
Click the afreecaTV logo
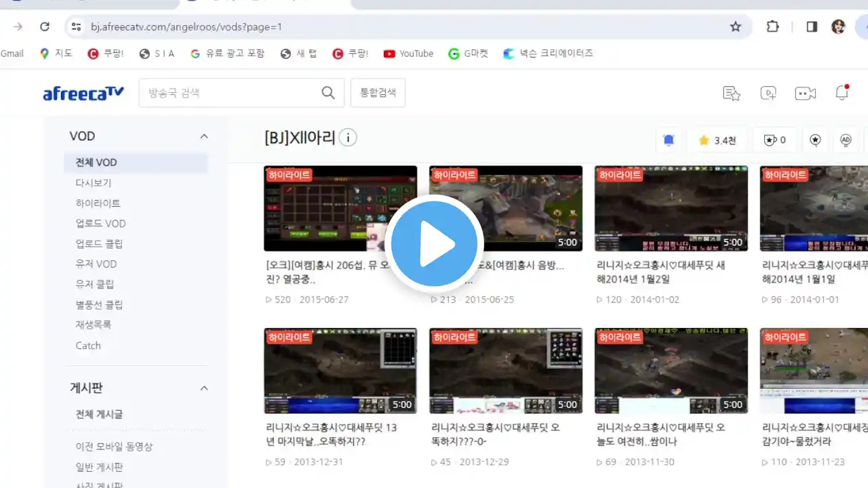pos(83,94)
